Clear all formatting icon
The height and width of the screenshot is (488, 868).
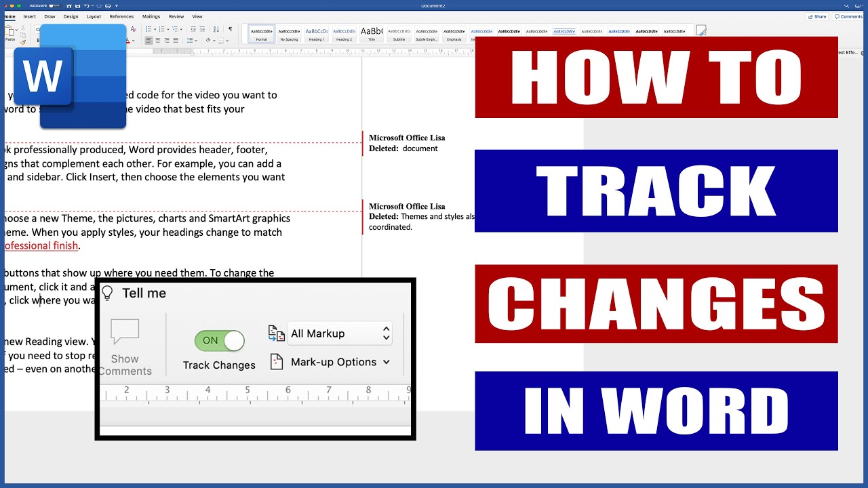click(x=133, y=29)
